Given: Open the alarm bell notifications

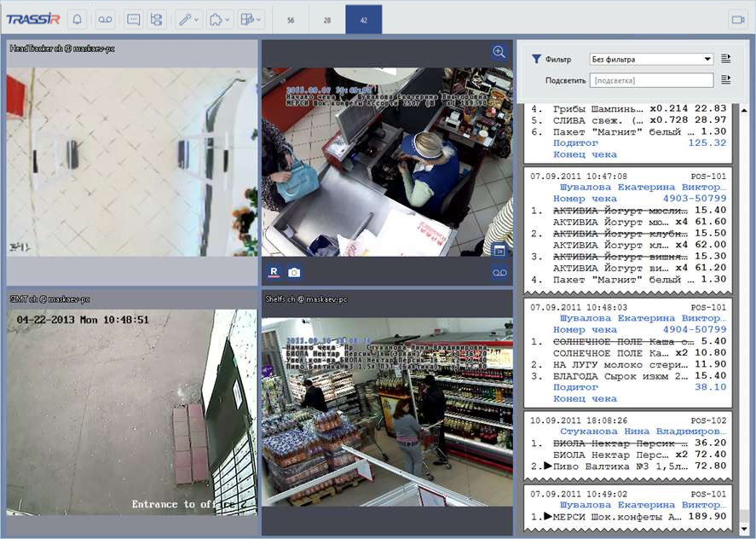Looking at the screenshot, I should 77,19.
